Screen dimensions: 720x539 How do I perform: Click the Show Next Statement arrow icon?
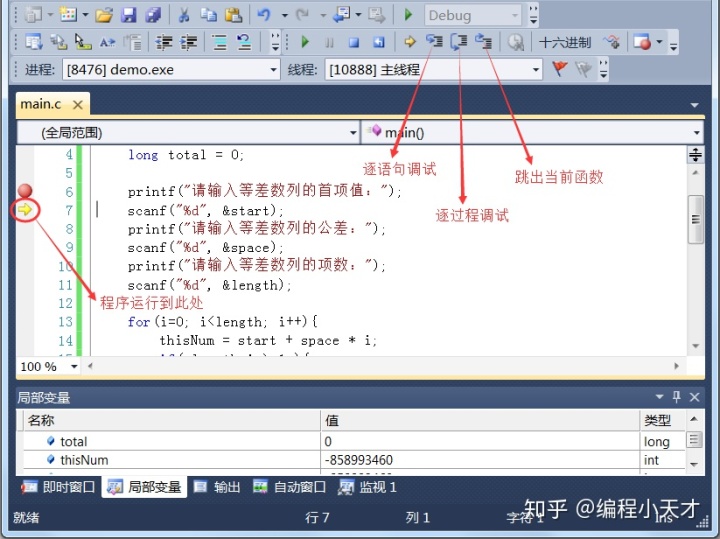410,42
